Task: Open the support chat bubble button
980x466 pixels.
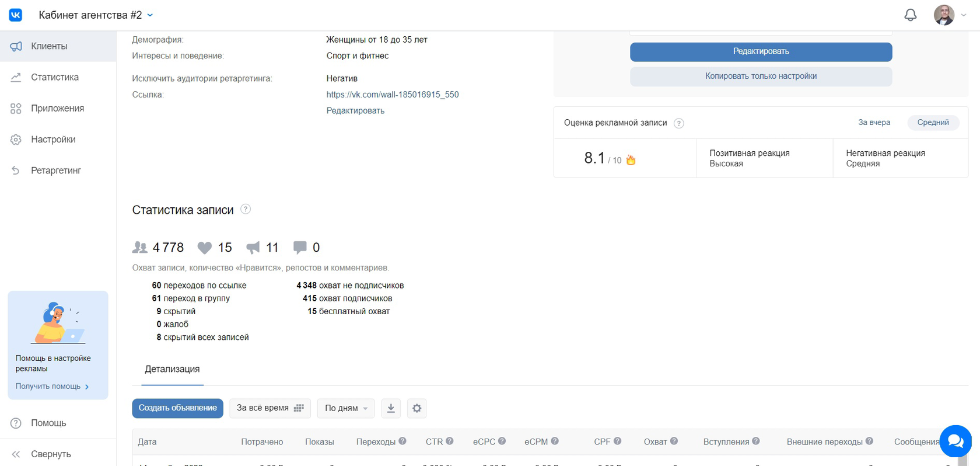Action: pos(956,441)
